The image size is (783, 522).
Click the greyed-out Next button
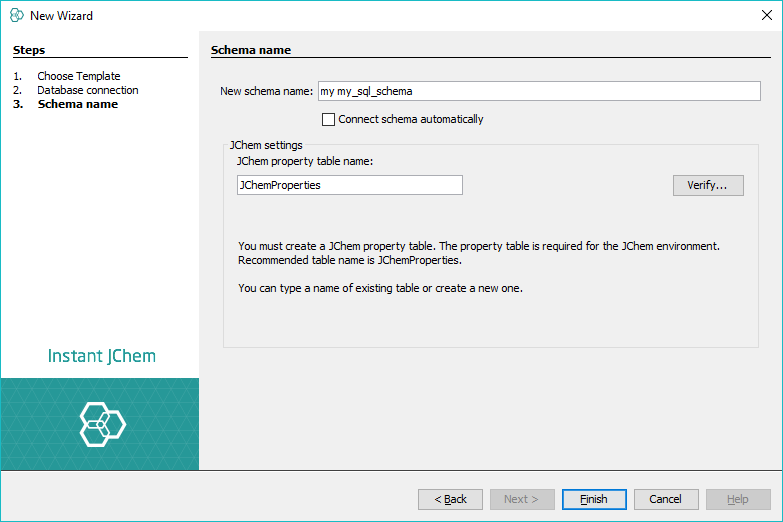pos(522,499)
